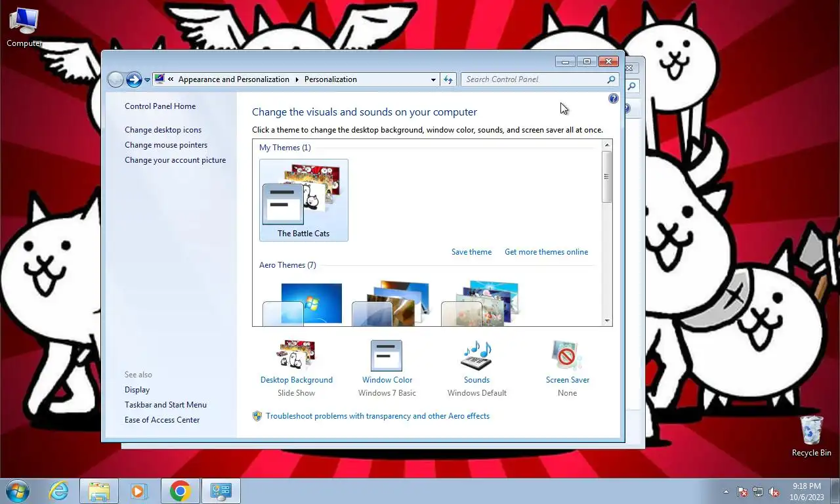Open the Windows Start button

click(18, 491)
